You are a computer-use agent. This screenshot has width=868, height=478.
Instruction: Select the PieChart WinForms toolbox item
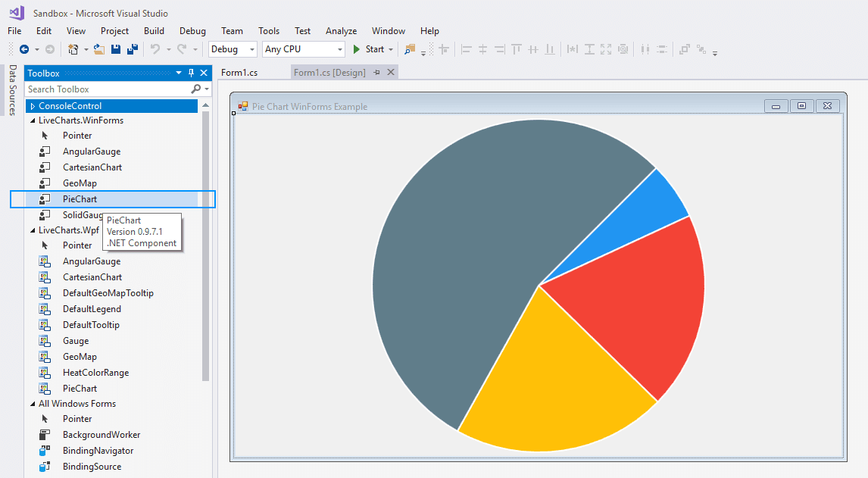[x=80, y=199]
